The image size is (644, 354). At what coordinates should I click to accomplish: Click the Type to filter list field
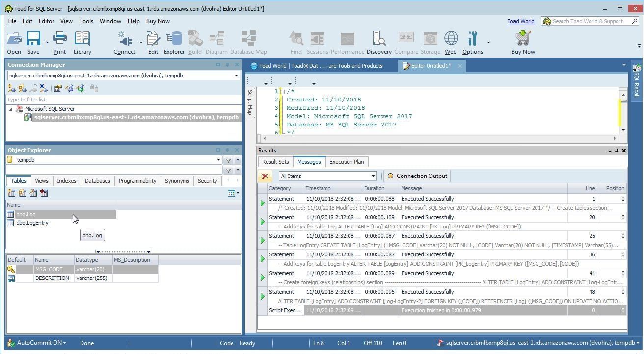[123, 100]
